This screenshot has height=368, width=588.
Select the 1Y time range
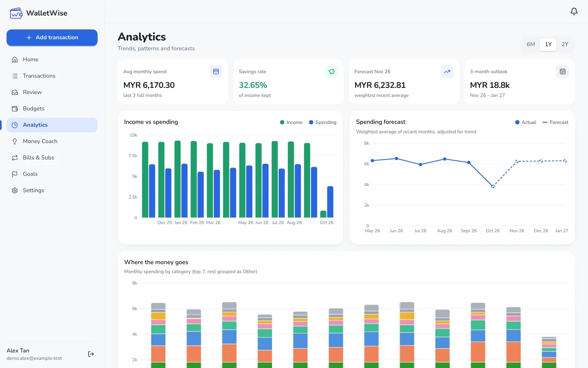click(548, 44)
